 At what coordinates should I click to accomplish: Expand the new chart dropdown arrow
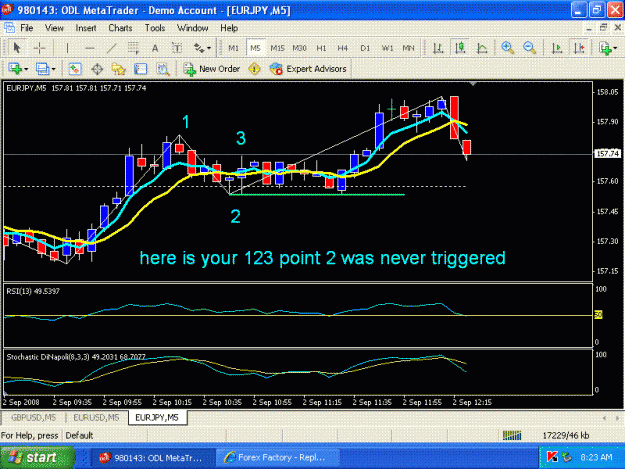pos(26,69)
